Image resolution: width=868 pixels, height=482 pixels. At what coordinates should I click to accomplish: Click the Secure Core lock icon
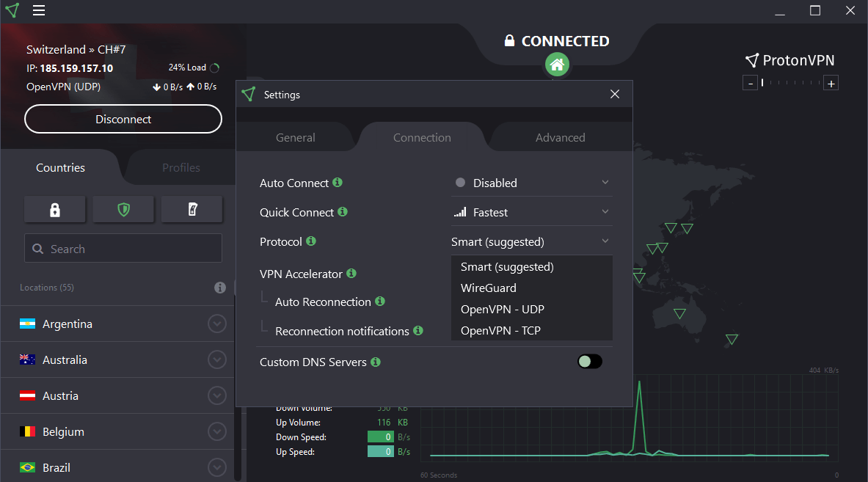point(55,210)
